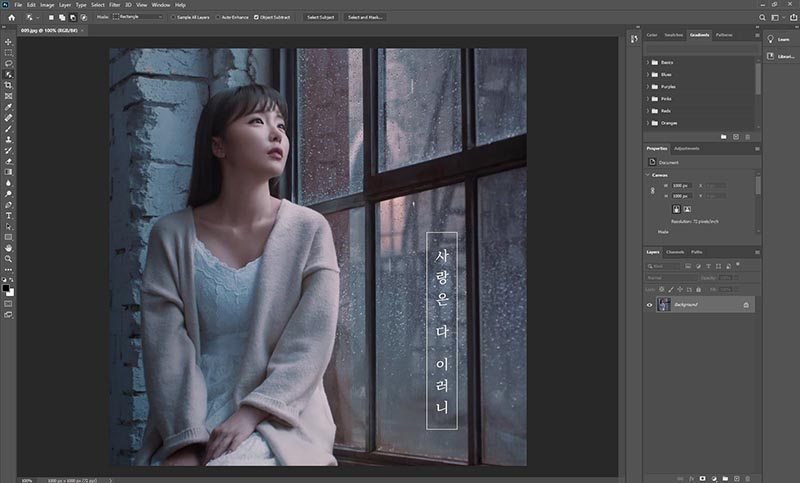The width and height of the screenshot is (800, 483).
Task: Select the Frame tool
Action: tap(8, 96)
